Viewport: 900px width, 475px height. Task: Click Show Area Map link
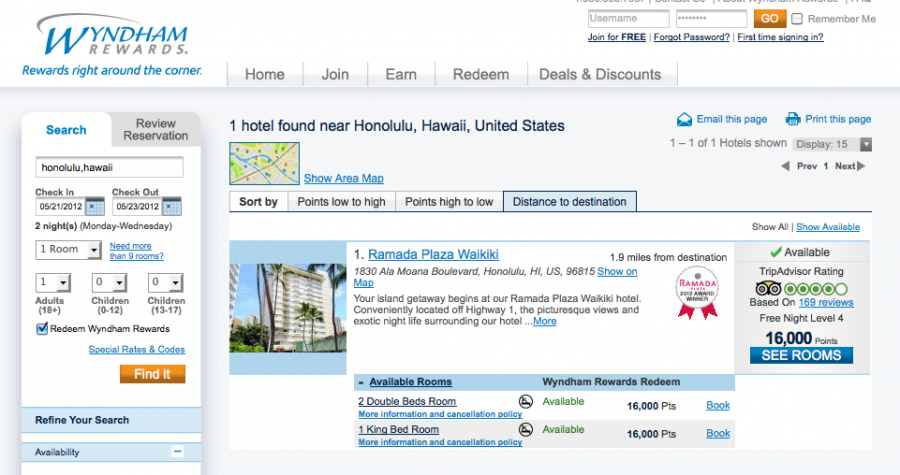click(x=344, y=178)
